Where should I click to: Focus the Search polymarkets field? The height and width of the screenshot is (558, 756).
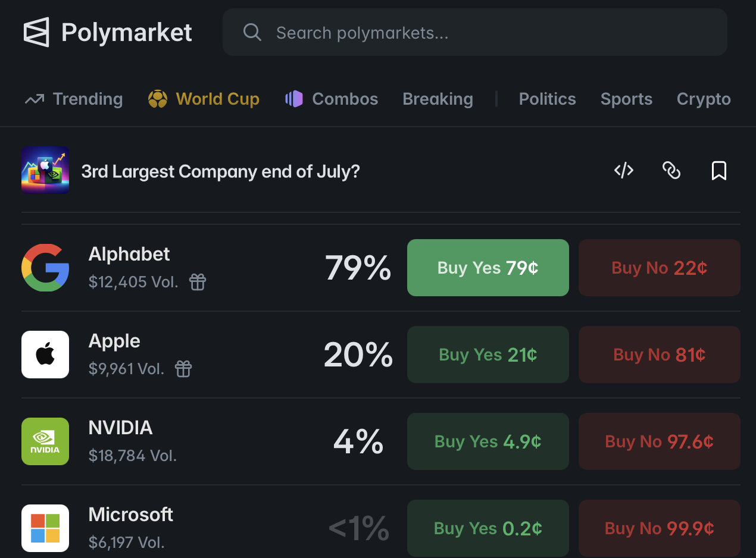[x=475, y=32]
